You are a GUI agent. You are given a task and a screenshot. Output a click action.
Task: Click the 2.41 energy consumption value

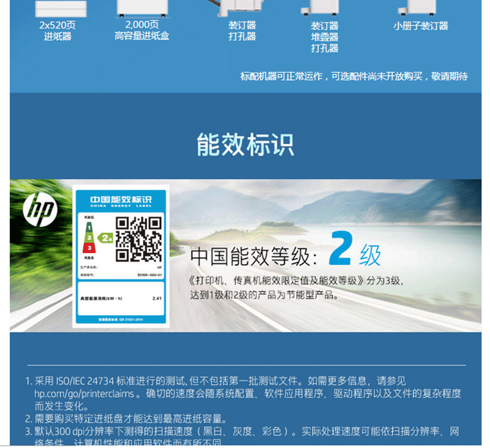coord(156,298)
